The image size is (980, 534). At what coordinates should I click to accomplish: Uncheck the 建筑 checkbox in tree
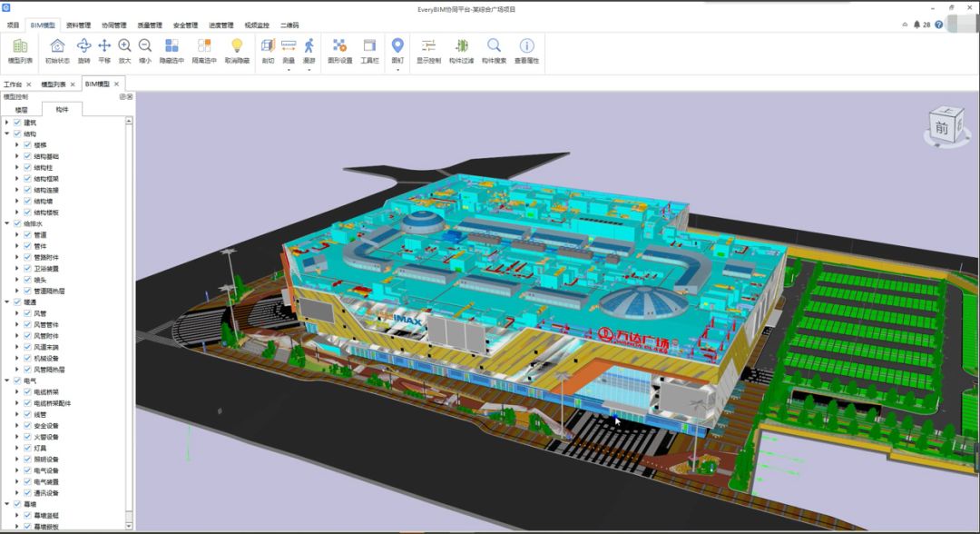coord(17,123)
